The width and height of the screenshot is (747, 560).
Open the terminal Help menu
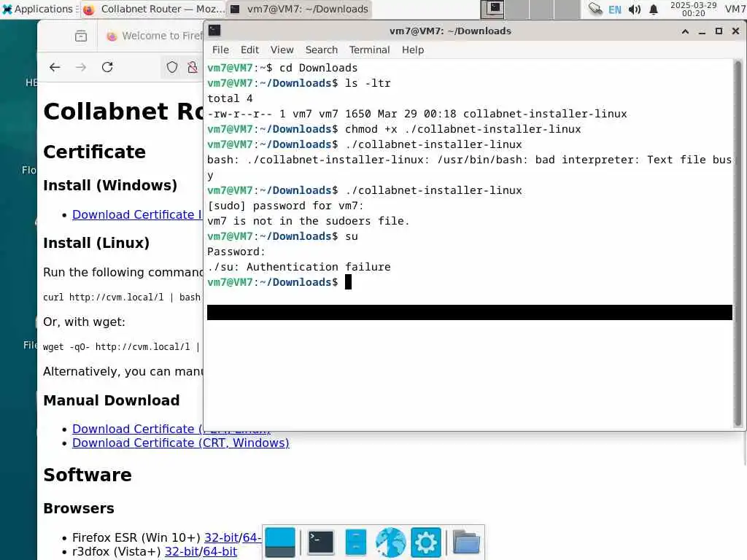(413, 50)
